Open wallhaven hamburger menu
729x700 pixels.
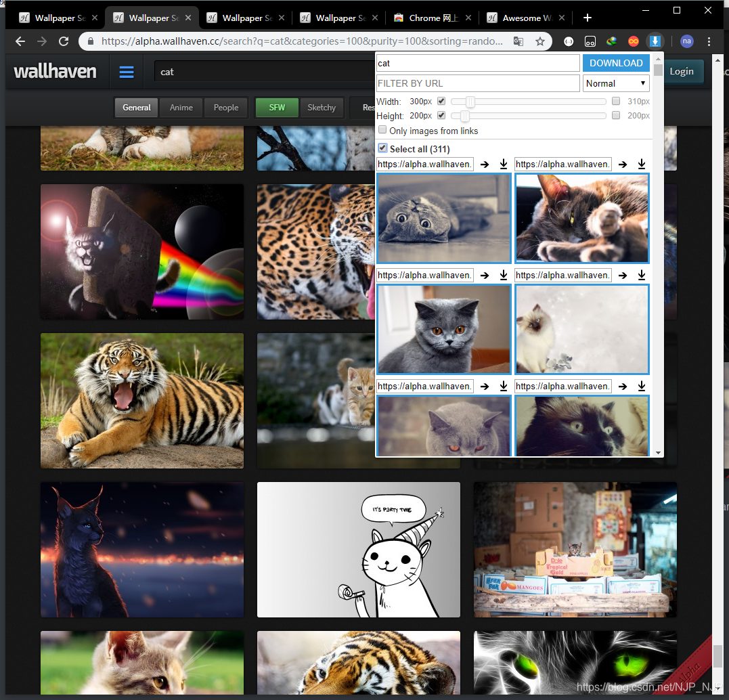pyautogui.click(x=127, y=72)
